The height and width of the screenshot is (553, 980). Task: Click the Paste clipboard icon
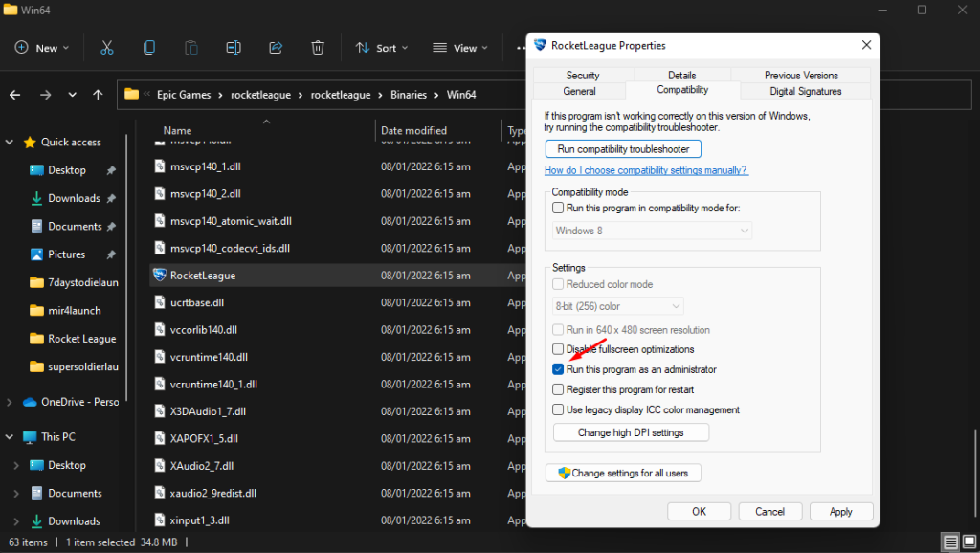191,48
